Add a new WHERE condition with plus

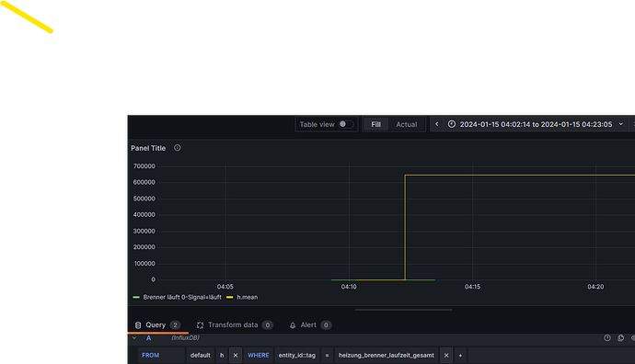(460, 355)
